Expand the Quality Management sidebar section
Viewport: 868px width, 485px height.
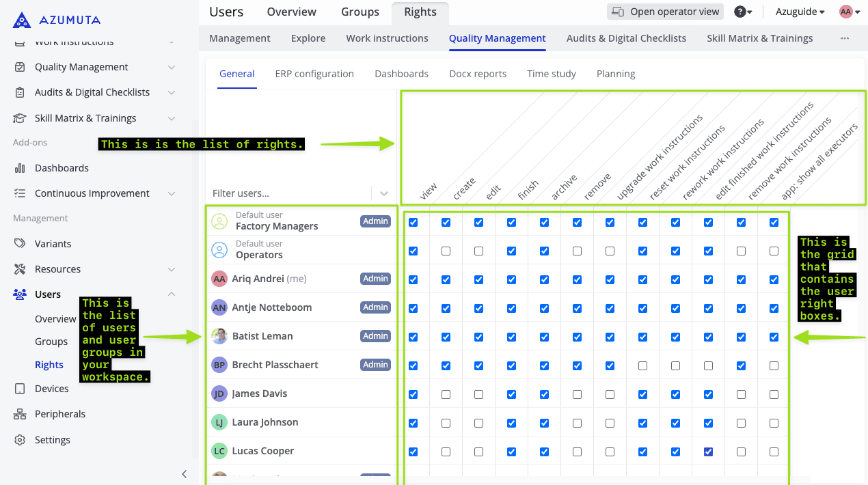(x=171, y=67)
